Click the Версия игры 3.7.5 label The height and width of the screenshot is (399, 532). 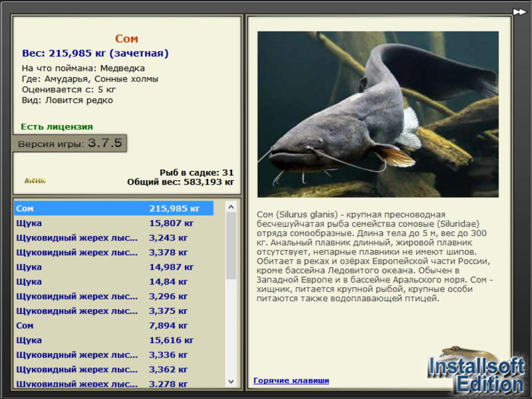coord(70,143)
